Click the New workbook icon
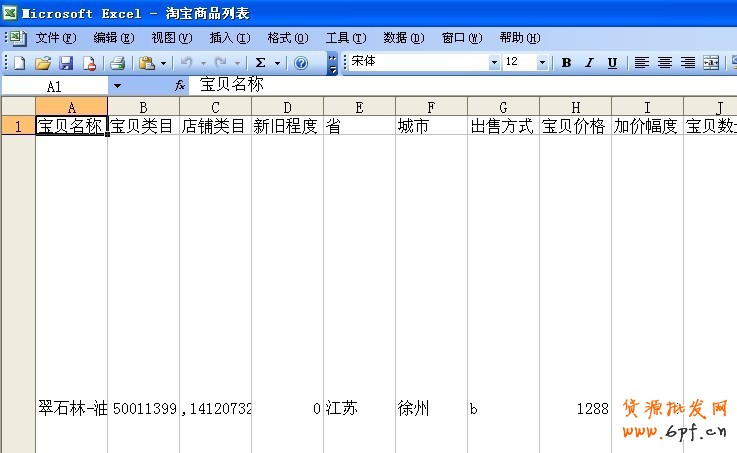The image size is (737, 453). tap(19, 63)
